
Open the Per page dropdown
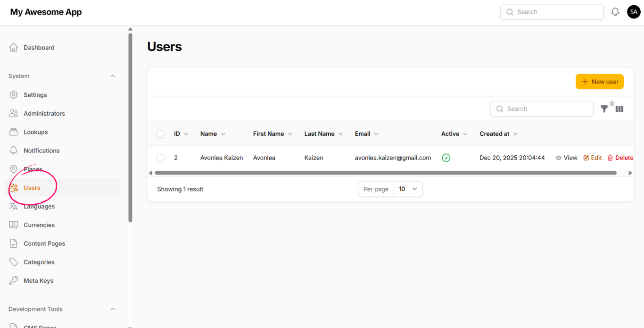(x=408, y=189)
